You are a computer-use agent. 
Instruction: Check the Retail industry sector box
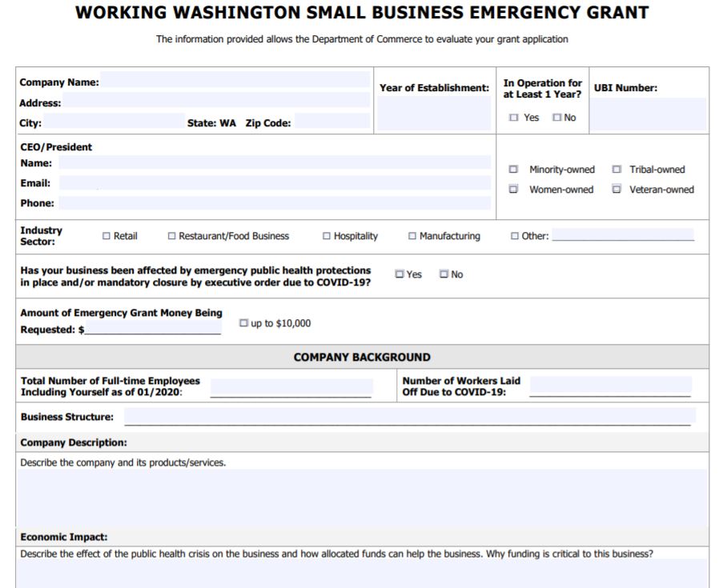[x=106, y=236]
